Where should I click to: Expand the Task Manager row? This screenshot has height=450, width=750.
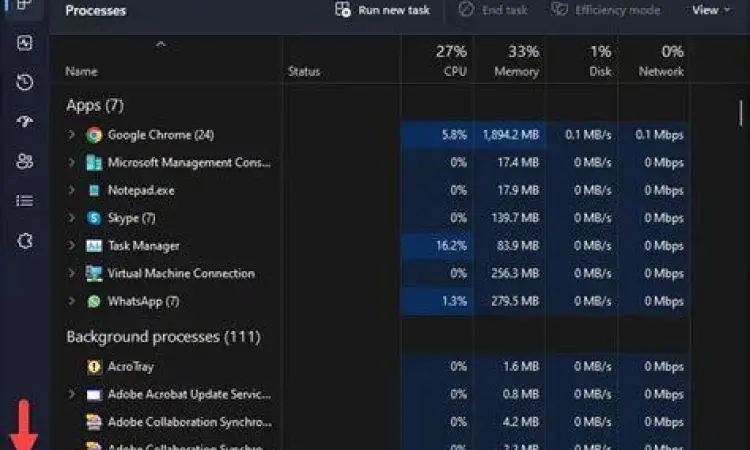[x=71, y=246]
